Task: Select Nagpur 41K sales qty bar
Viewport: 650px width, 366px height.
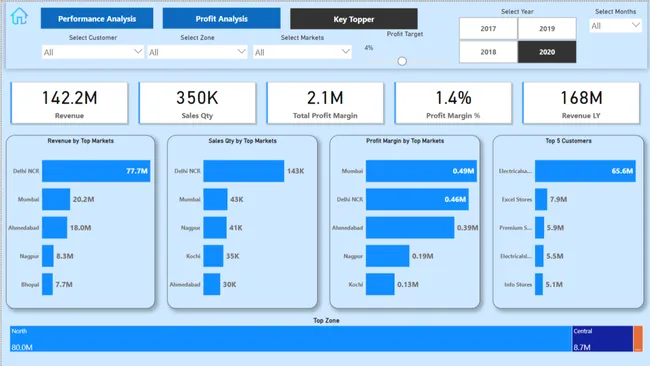Action: pyautogui.click(x=215, y=228)
